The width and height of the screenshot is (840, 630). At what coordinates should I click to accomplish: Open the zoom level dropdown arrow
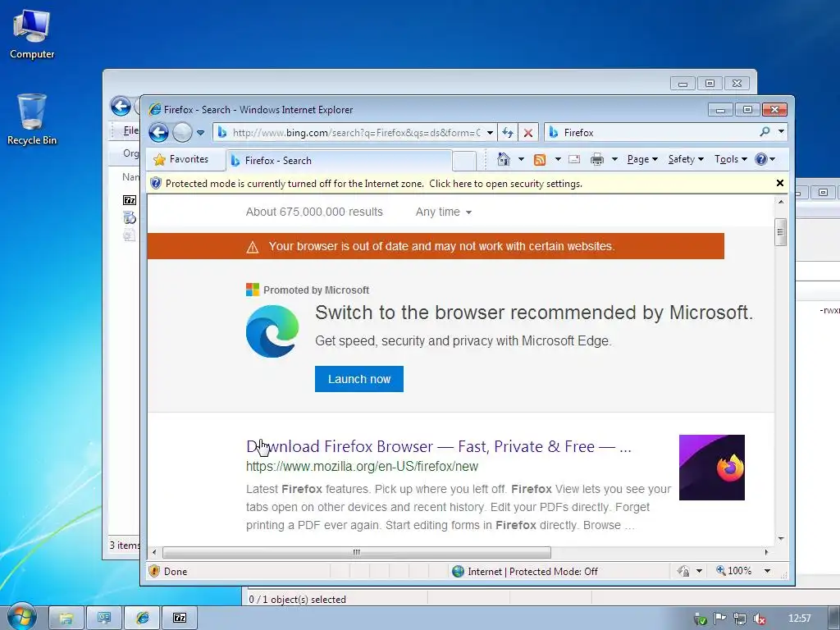pyautogui.click(x=767, y=571)
